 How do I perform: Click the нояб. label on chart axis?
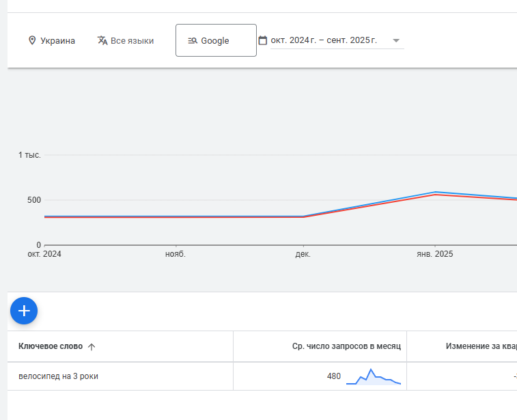point(176,254)
